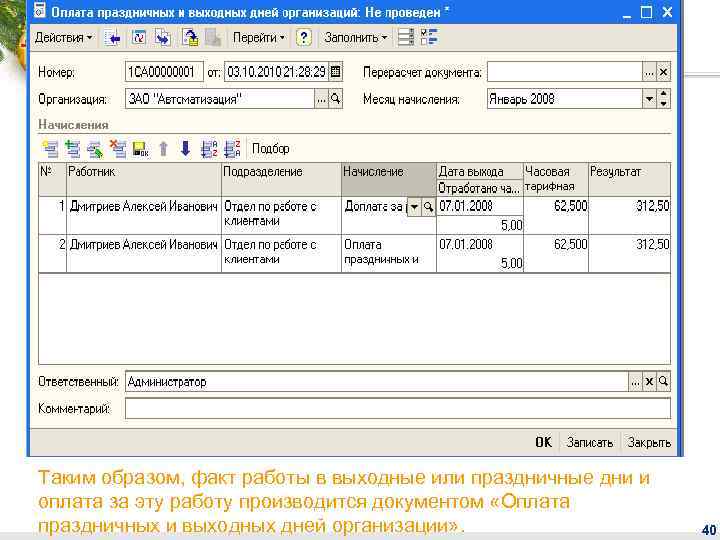
Task: Click the Результат column header
Action: point(629,179)
